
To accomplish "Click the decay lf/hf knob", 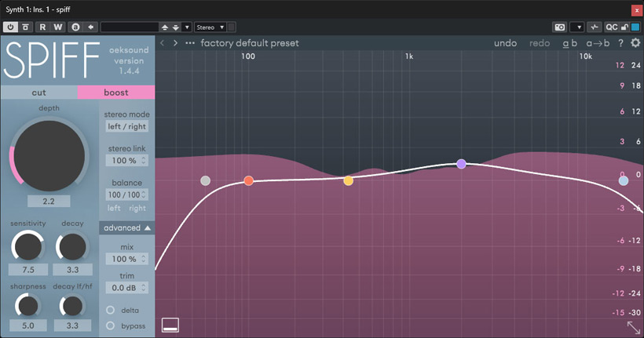I will [72, 306].
